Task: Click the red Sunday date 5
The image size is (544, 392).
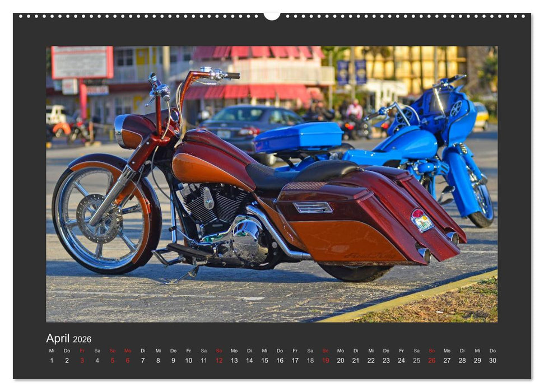Action: pyautogui.click(x=111, y=360)
